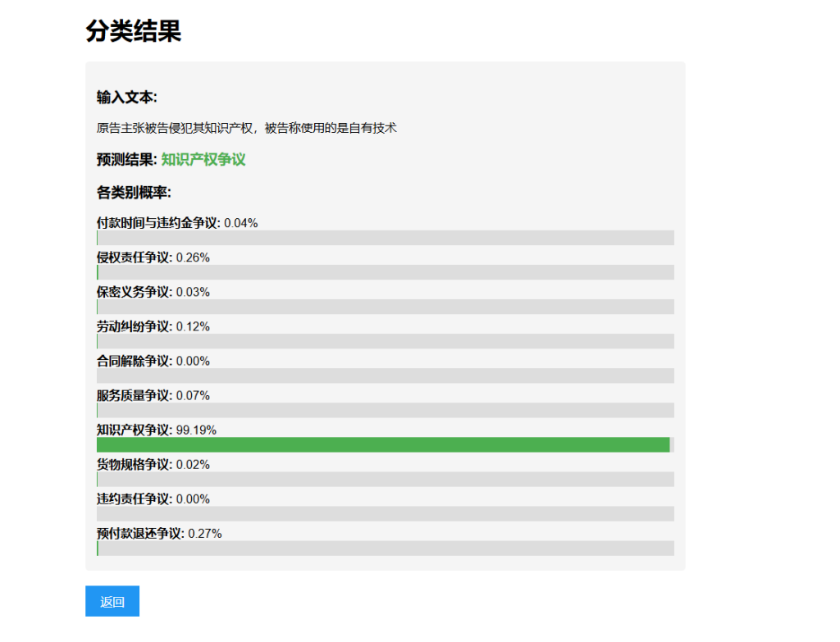Click the 劳动纠纷争议 probability bar
The width and height of the screenshot is (840, 642).
tap(385, 341)
